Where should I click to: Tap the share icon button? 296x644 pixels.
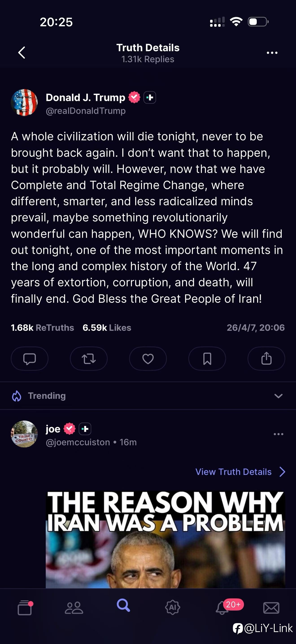[x=266, y=359]
